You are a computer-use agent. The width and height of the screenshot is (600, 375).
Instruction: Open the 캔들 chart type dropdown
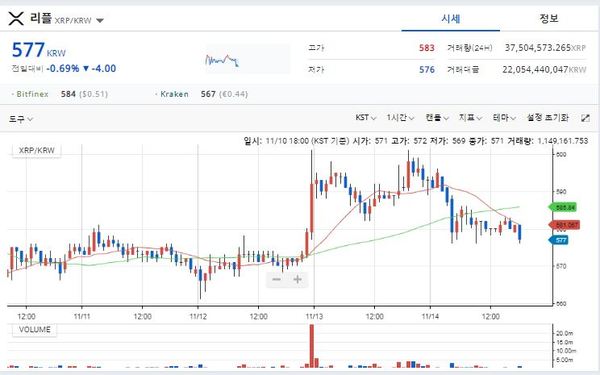(437, 117)
